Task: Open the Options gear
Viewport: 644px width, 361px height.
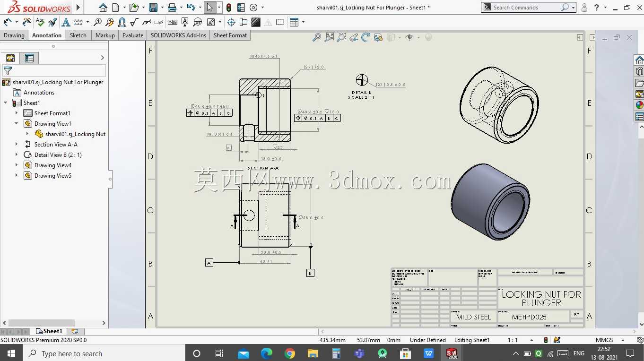Action: (253, 8)
